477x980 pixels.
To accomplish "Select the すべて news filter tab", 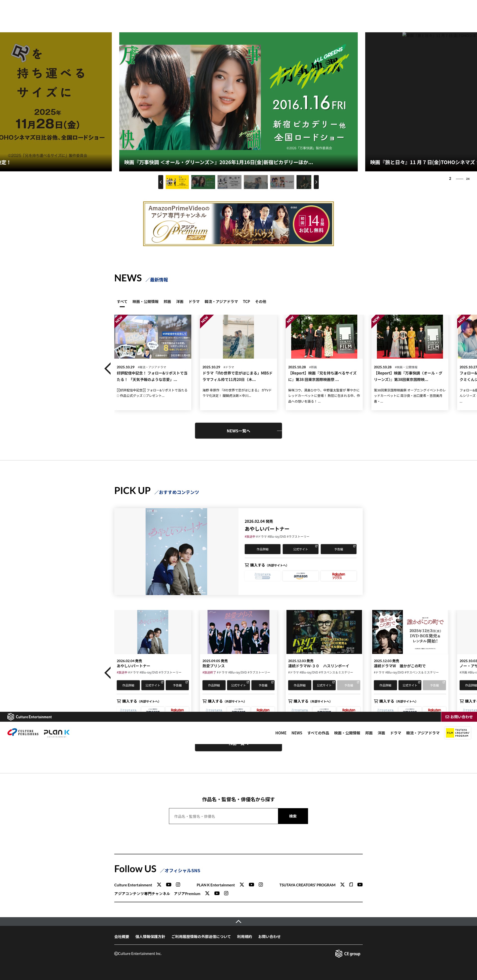I will coord(122,302).
